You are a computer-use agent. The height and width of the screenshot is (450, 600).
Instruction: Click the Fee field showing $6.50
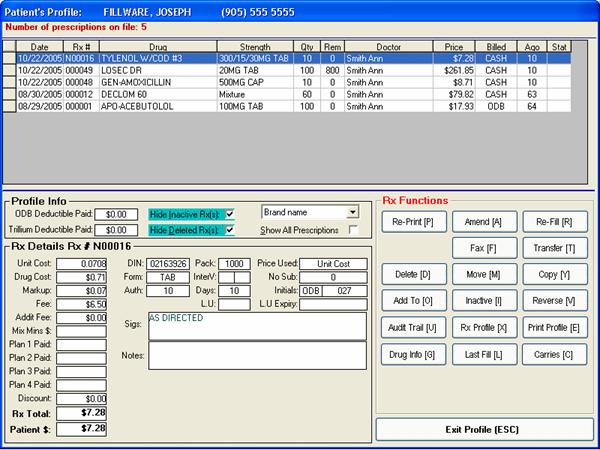point(81,304)
